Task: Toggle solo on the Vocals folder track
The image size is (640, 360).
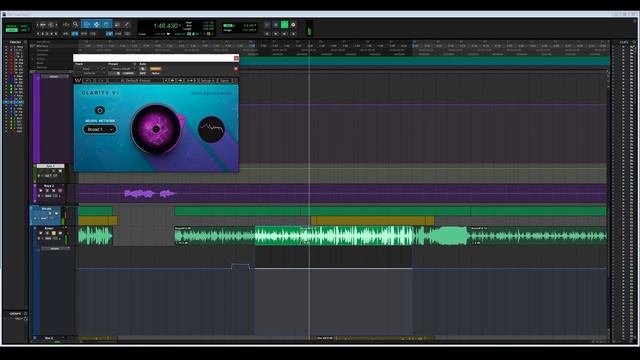Action: 50,213
